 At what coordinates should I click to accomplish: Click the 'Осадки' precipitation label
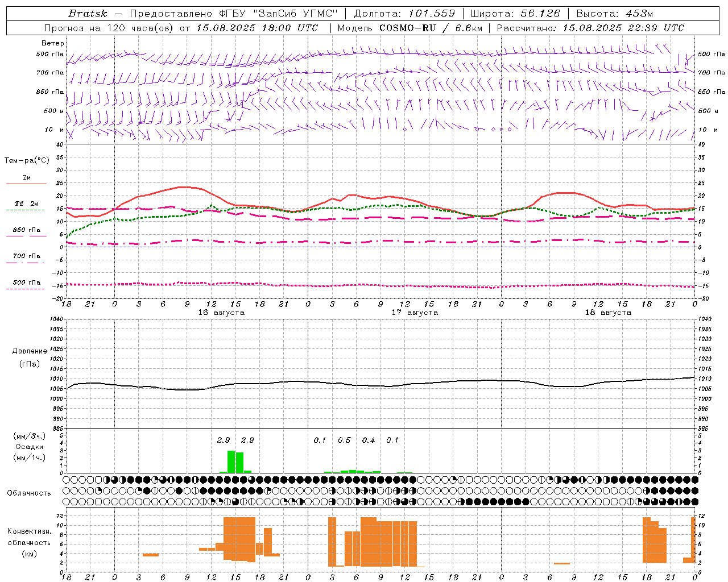30,447
